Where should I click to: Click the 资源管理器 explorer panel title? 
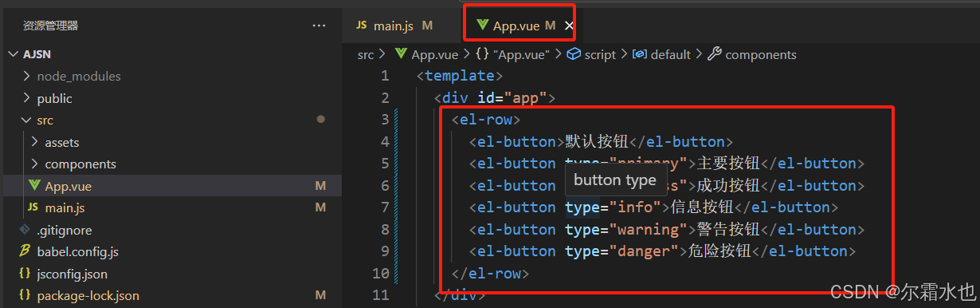point(51,26)
